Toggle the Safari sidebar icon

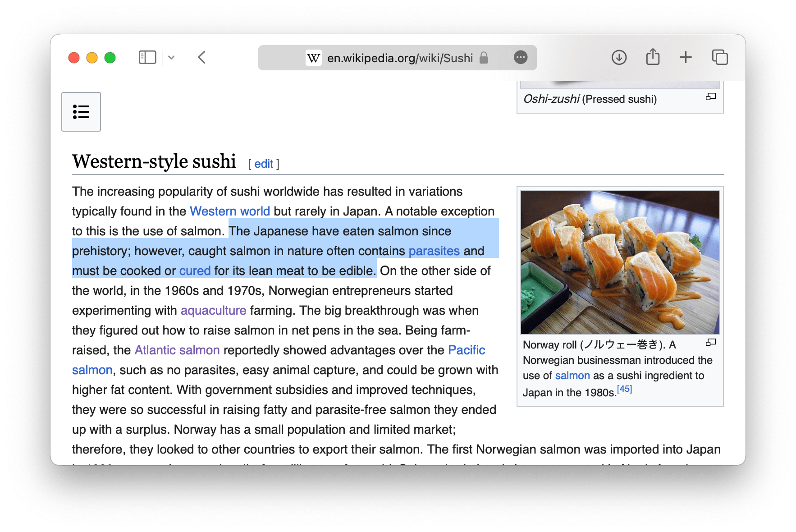pos(146,57)
